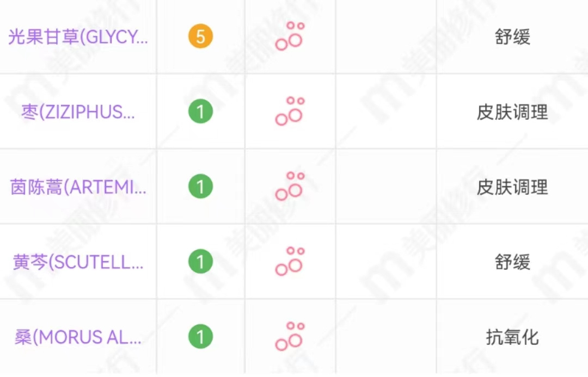Click the green score badge for 枣
The image size is (588, 377).
pyautogui.click(x=200, y=112)
